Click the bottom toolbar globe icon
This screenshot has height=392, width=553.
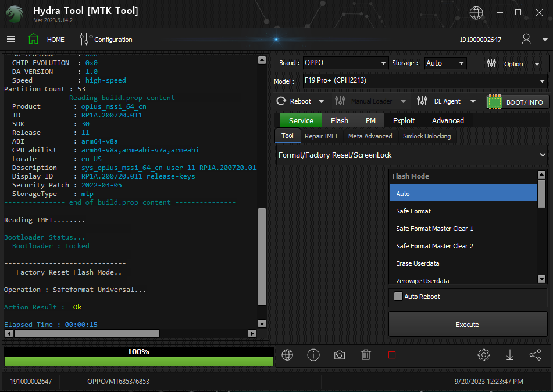click(287, 355)
